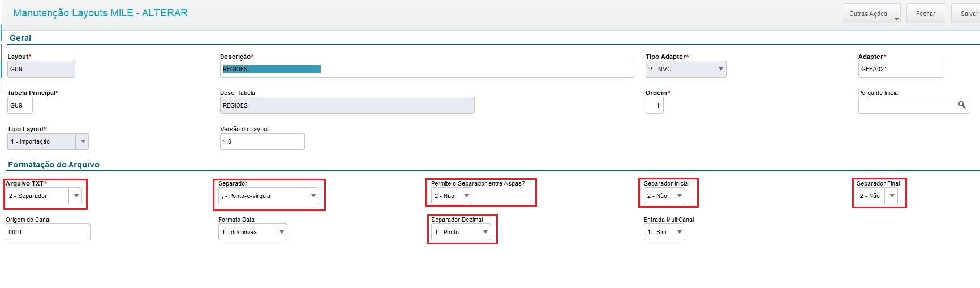This screenshot has width=980, height=288.
Task: Click the Desc. Tabela field
Action: click(x=347, y=105)
